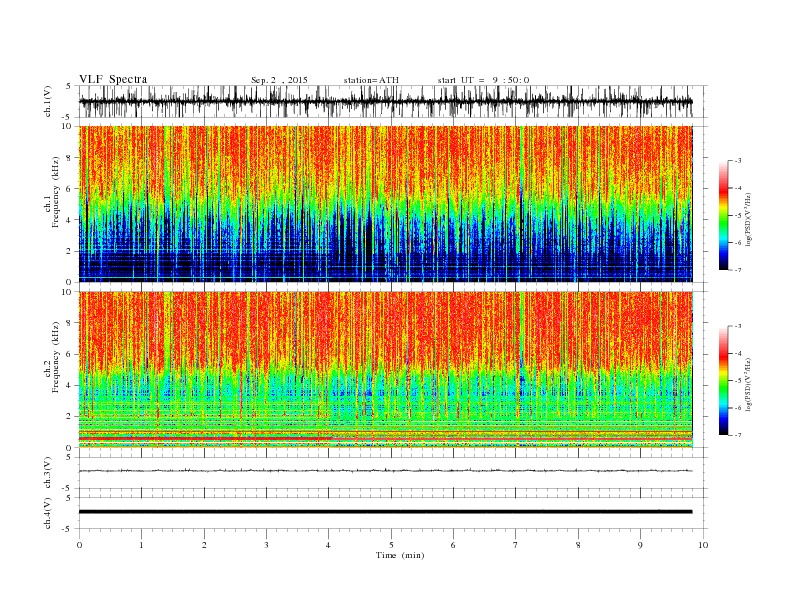792x612 pixels.
Task: Click the ch.3 voltage trace line
Action: [x=385, y=471]
